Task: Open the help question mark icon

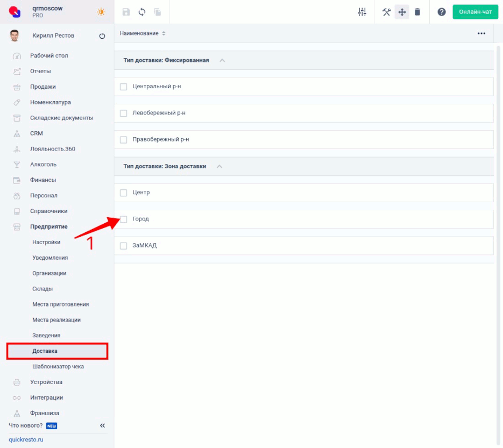Action: (x=442, y=12)
